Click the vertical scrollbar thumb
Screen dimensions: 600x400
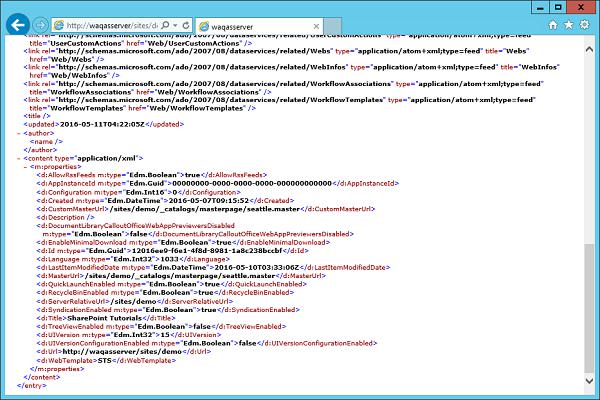tap(589, 308)
